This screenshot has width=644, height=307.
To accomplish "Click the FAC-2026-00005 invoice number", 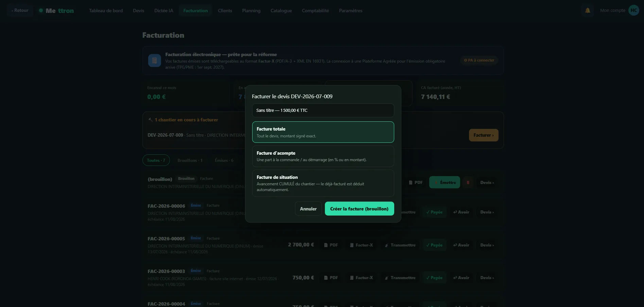I will [167, 239].
